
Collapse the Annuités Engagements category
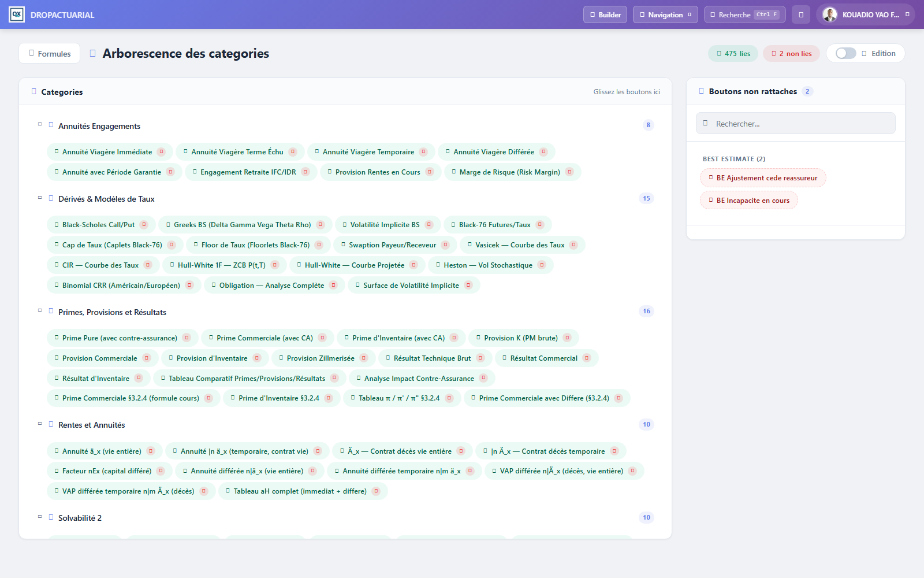pyautogui.click(x=40, y=124)
